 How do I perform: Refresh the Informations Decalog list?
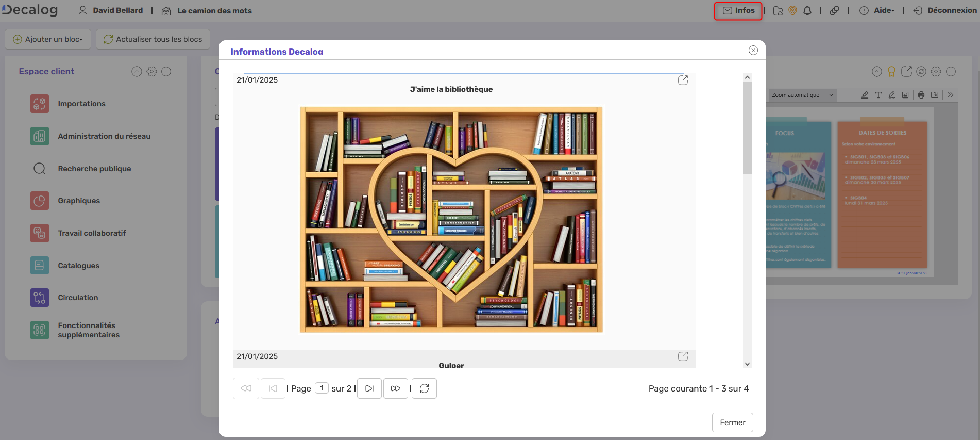click(424, 388)
